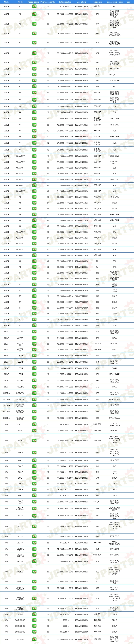Screen dimensions: 134x644
Task: Click the fuel icon in the SEAT TOLEDO BWA row
Action: point(34,387)
